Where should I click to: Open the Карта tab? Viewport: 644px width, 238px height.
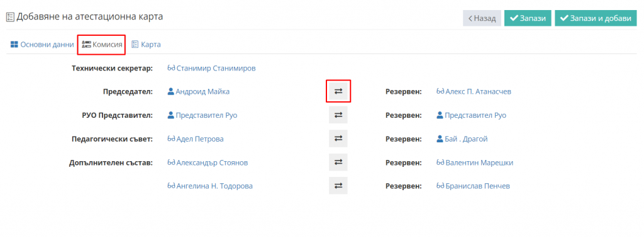tap(146, 45)
